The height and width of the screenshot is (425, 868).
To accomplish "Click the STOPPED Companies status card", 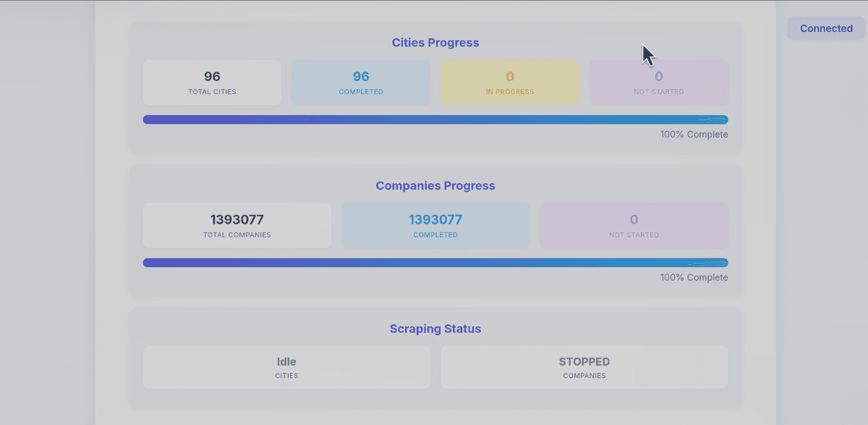I will click(584, 367).
